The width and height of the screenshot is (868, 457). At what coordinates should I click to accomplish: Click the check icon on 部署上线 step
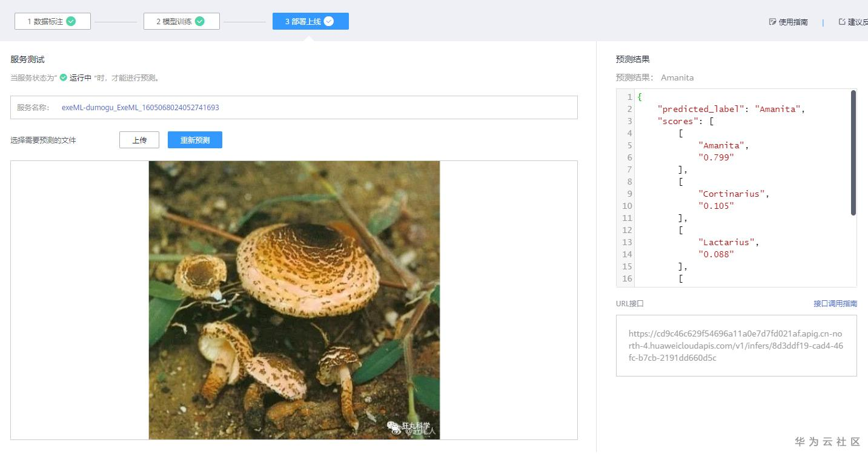tap(328, 21)
